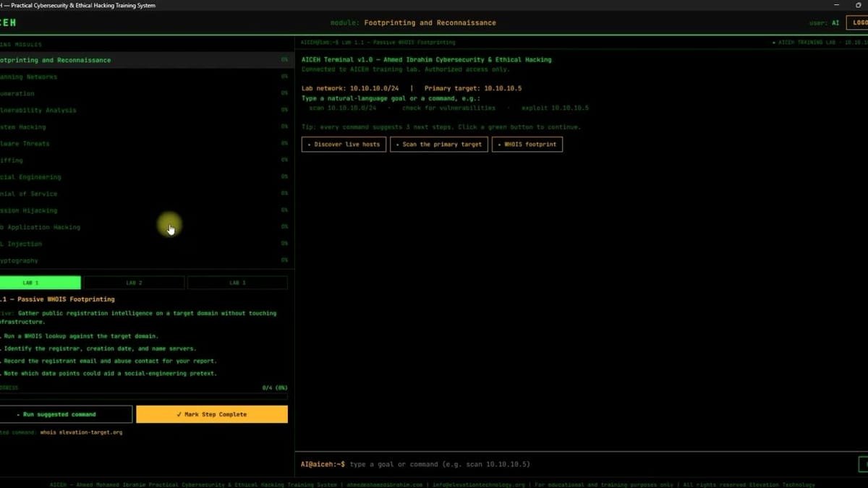The image size is (868, 488).
Task: Click the 'Lab network: 10.10.10.0/24' text
Action: coord(350,88)
